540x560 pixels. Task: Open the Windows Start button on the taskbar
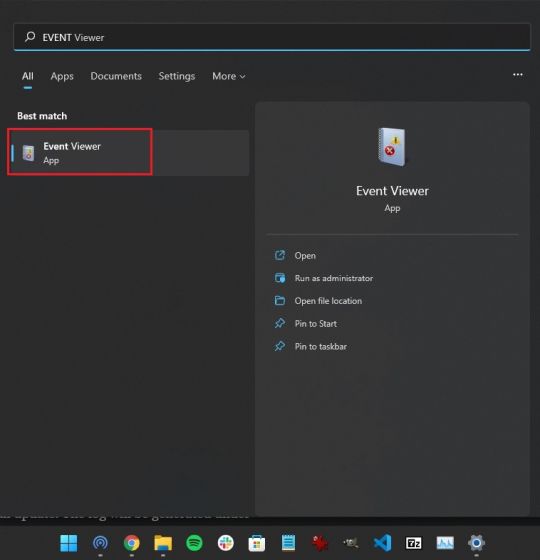point(69,543)
